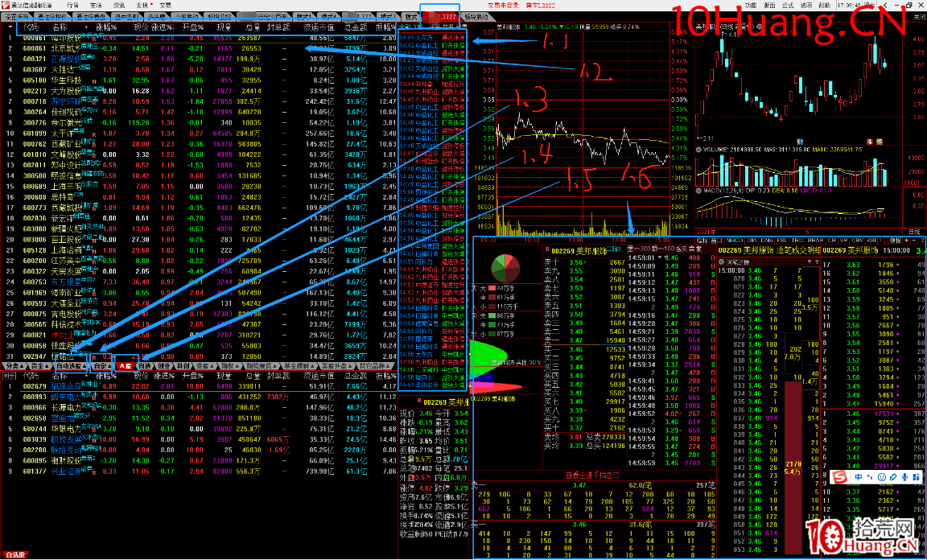The height and width of the screenshot is (560, 927).
Task: Expand the 其它品种 tab
Action: click(373, 366)
